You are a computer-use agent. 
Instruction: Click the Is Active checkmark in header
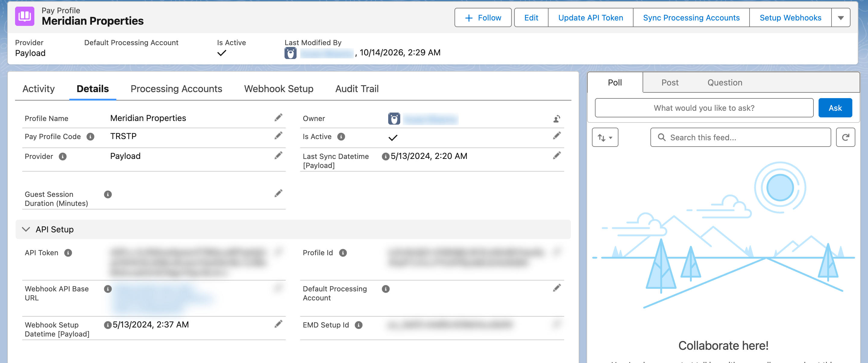tap(222, 53)
